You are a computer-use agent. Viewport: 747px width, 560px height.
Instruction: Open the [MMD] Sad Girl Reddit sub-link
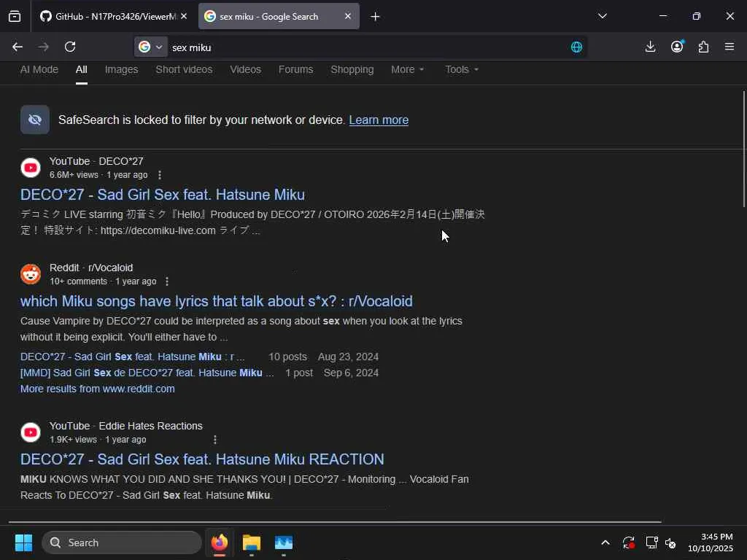tap(147, 373)
